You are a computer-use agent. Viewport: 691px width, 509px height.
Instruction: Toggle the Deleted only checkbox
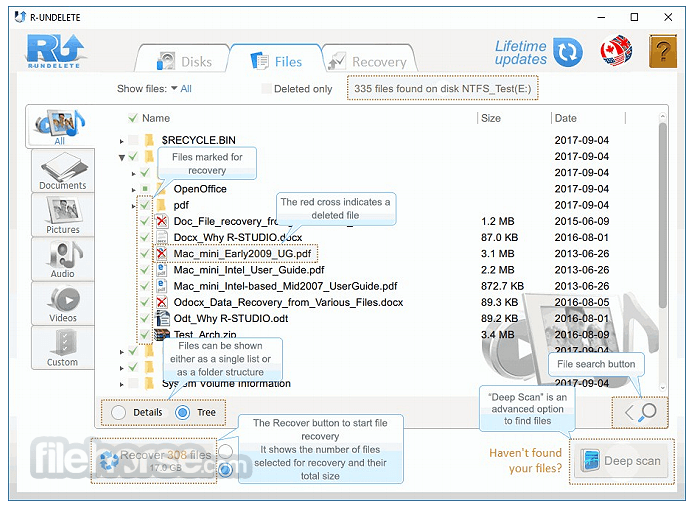coord(266,89)
